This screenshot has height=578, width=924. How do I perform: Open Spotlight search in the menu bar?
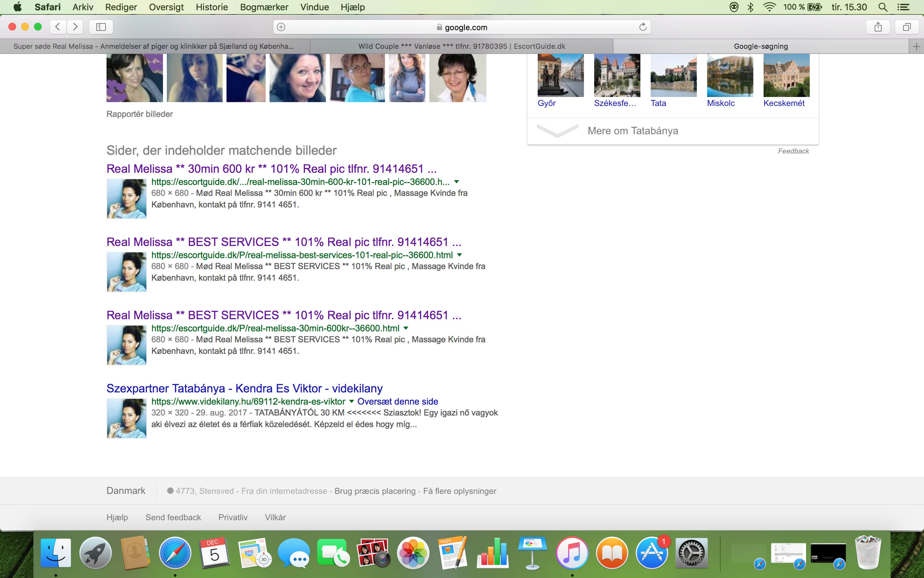click(x=882, y=7)
